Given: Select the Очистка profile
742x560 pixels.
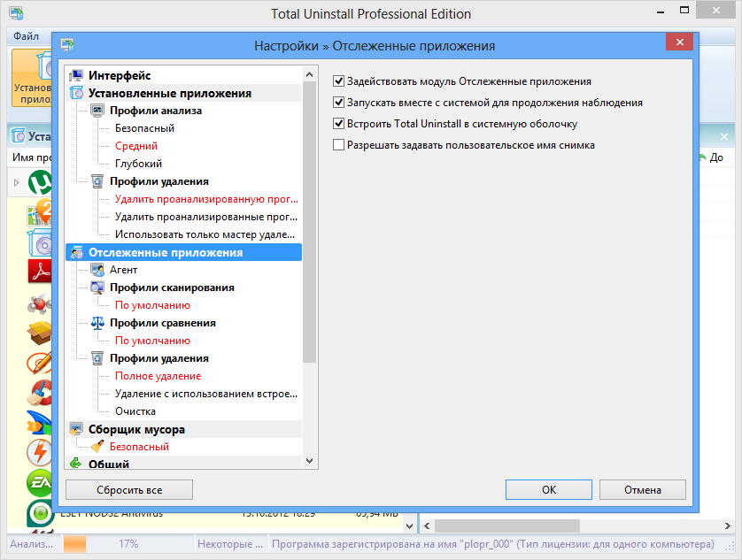Looking at the screenshot, I should tap(135, 411).
